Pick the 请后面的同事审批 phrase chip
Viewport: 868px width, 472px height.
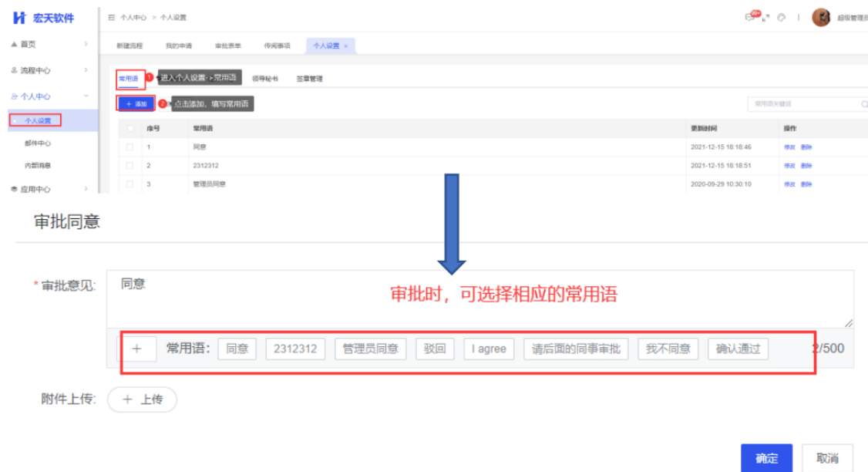(x=576, y=349)
